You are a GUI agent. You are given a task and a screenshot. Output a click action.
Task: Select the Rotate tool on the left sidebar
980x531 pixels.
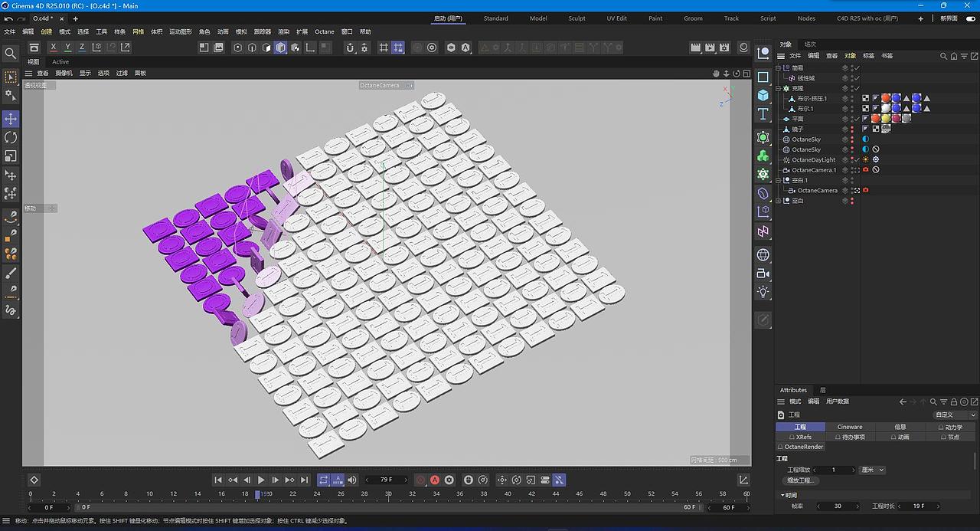click(10, 137)
